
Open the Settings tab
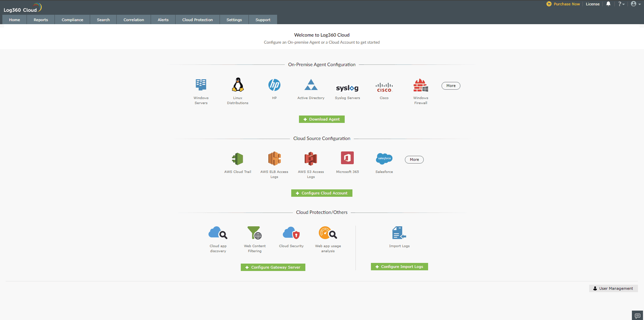[234, 20]
